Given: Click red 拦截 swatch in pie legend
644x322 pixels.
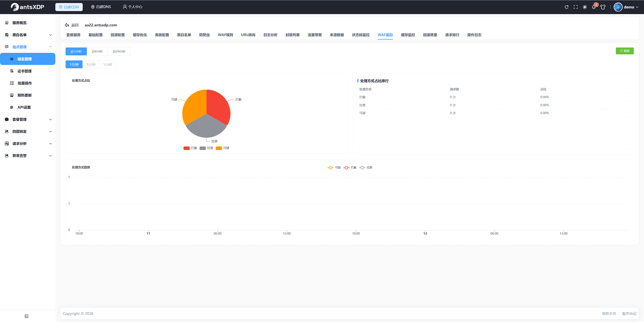Looking at the screenshot, I should tap(186, 148).
